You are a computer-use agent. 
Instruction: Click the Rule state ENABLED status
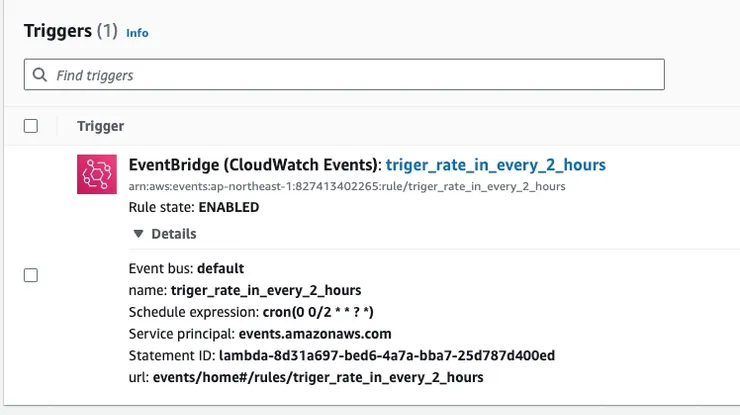[228, 208]
